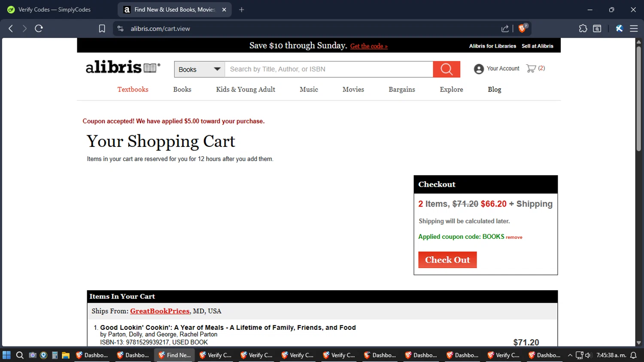This screenshot has width=644, height=362.
Task: Open the Music navigation item
Action: point(309,89)
